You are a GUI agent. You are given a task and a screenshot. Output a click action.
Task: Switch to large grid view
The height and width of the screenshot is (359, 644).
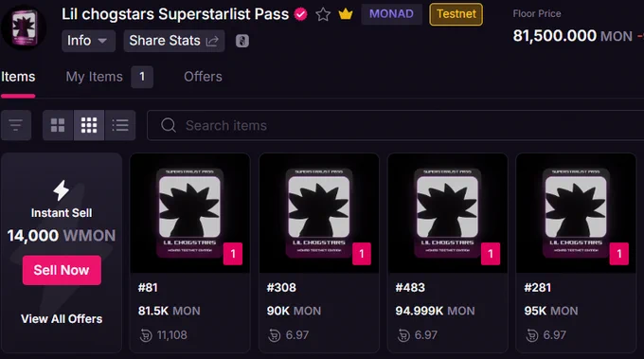(58, 125)
